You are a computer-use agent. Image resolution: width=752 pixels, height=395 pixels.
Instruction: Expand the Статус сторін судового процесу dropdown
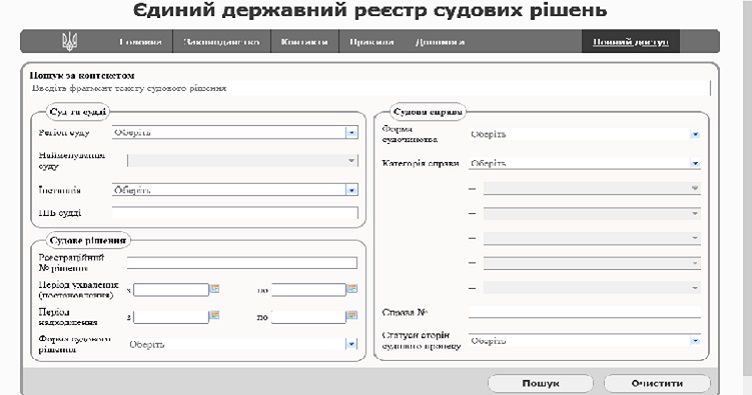(695, 341)
